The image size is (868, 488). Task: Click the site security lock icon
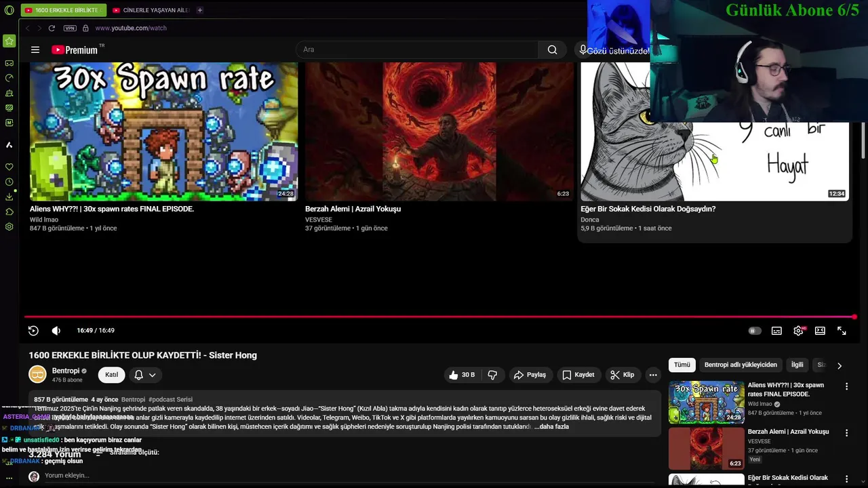[85, 28]
